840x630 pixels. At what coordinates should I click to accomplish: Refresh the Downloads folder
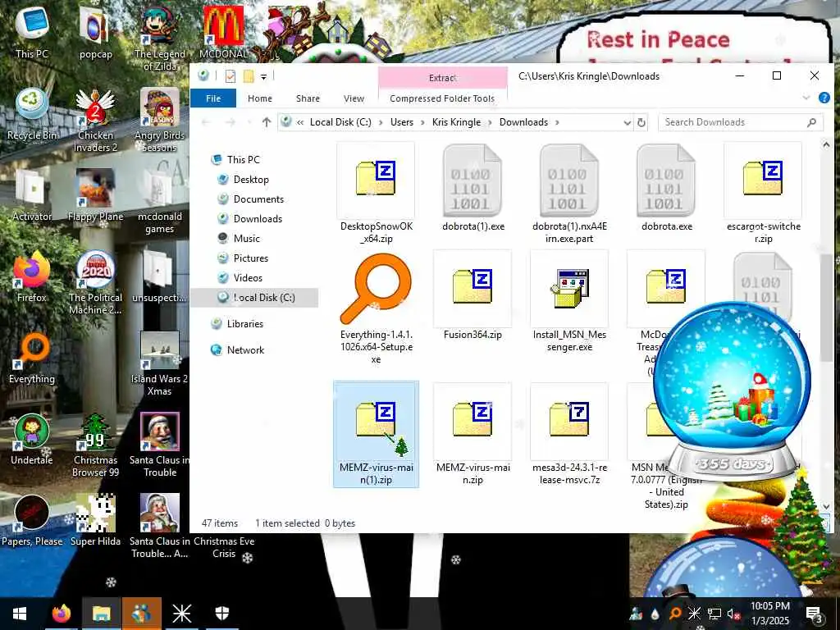tap(641, 123)
